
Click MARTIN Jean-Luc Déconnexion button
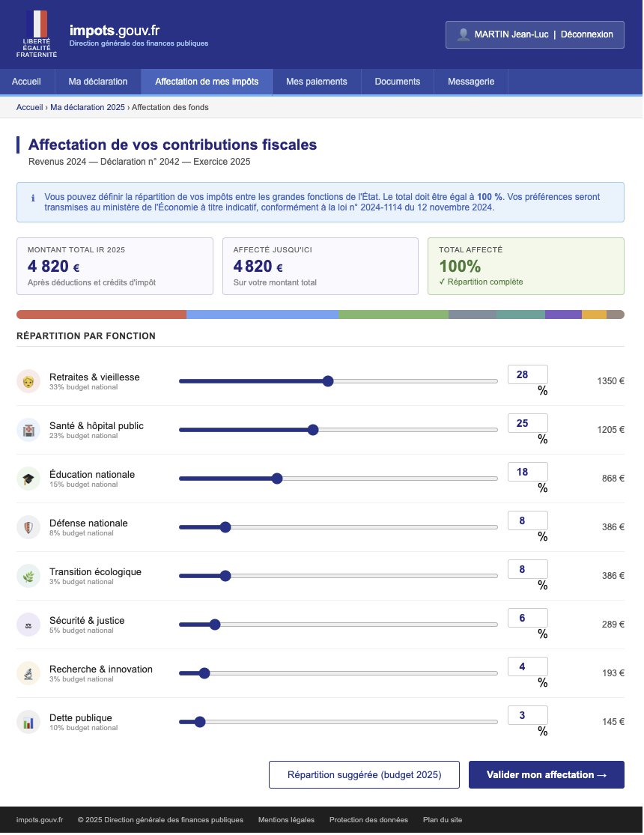click(x=535, y=34)
